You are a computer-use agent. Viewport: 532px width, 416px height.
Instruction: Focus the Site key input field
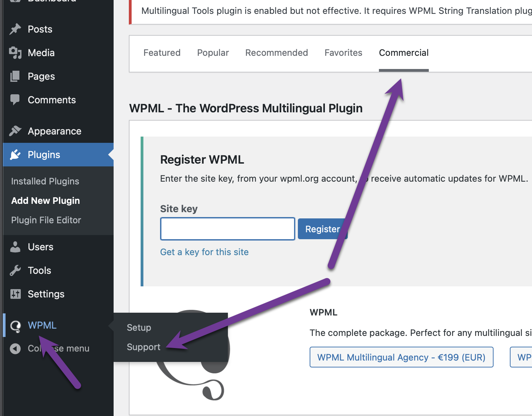click(x=228, y=229)
